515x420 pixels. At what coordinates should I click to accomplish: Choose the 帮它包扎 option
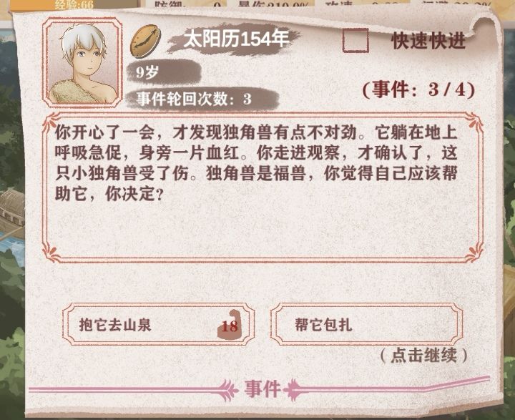pos(366,324)
